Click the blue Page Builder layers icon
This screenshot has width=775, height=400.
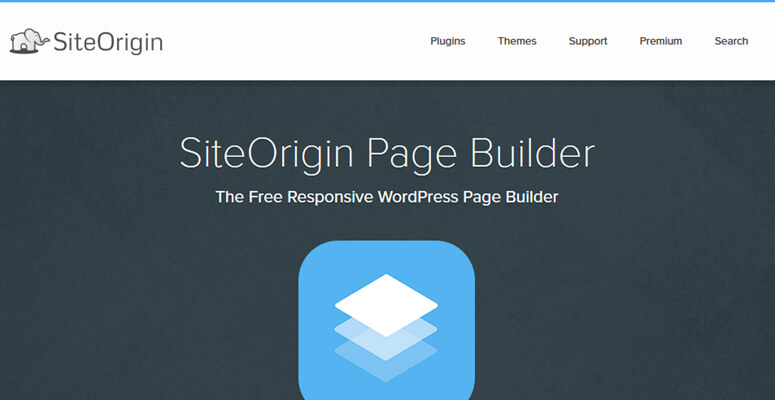tap(387, 320)
